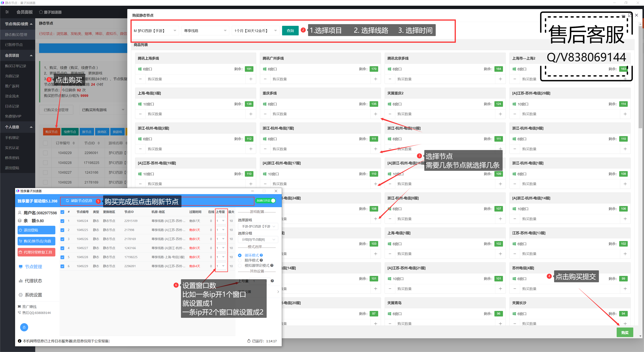The height and width of the screenshot is (352, 644).
Task: Open the 选择分组 group dropdown
Action: point(258,239)
